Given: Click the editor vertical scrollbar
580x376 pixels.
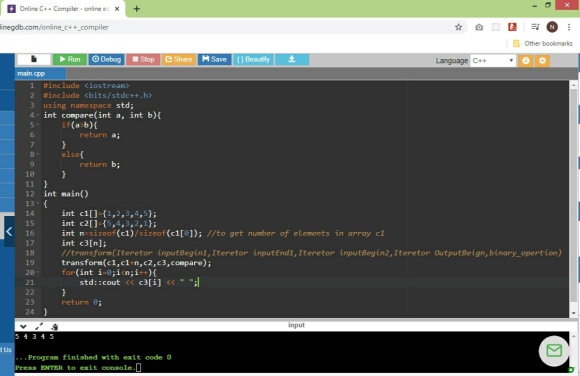Looking at the screenshot, I should 573,196.
